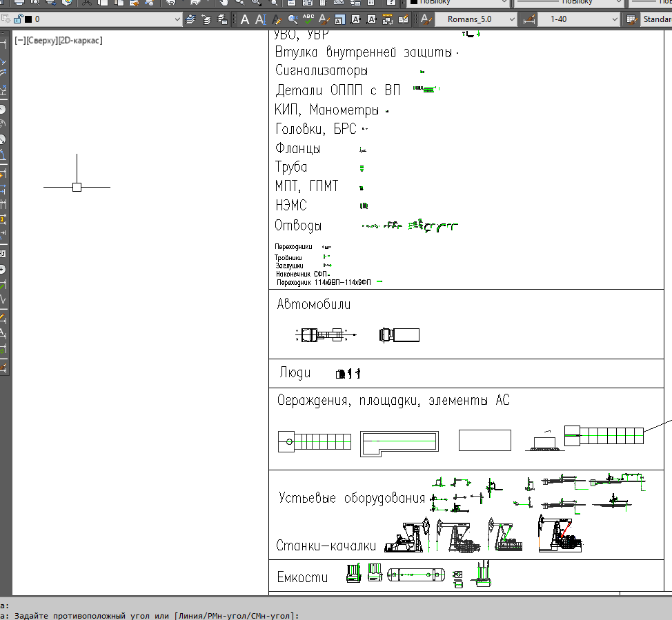
Task: Select the Radius dimension tool
Action: [x=3, y=109]
